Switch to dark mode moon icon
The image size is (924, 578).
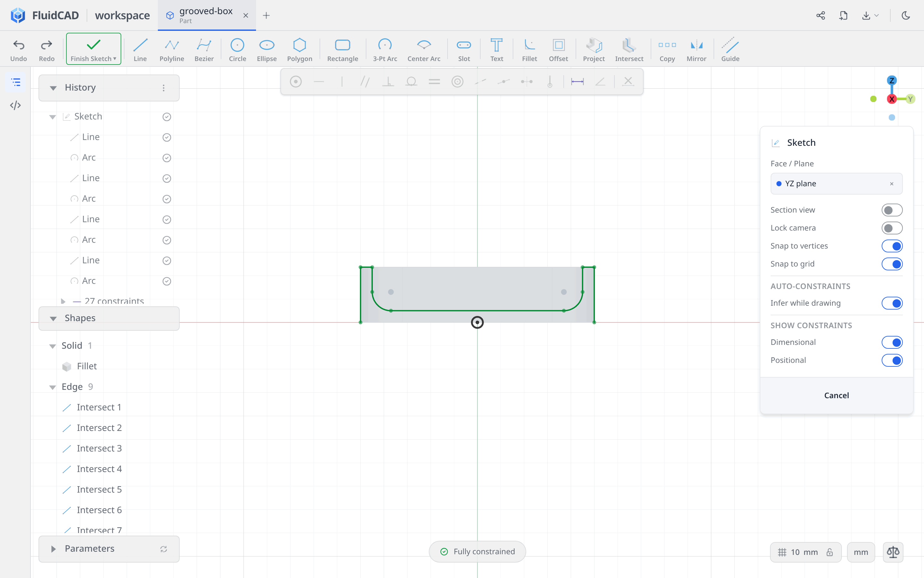click(906, 15)
